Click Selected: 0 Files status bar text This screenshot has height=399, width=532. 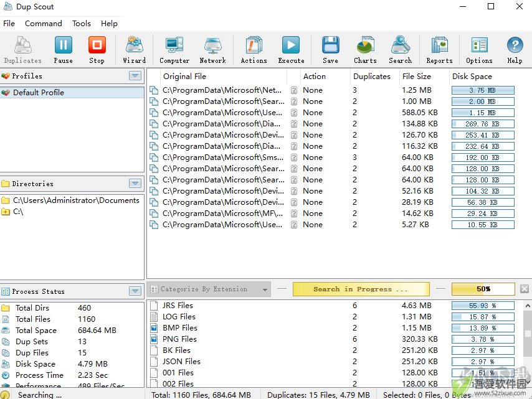click(x=427, y=395)
